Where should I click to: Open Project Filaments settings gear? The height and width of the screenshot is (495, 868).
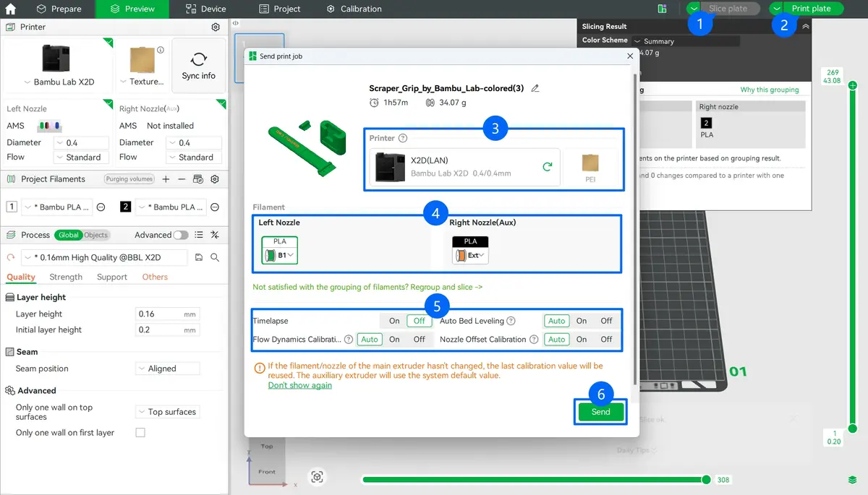[215, 178]
